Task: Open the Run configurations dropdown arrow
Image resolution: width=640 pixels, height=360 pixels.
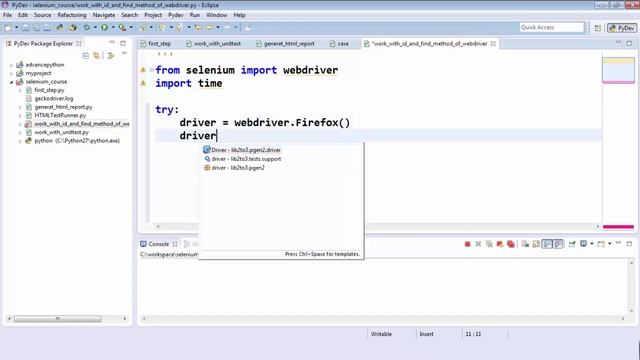Action: pyautogui.click(x=113, y=27)
